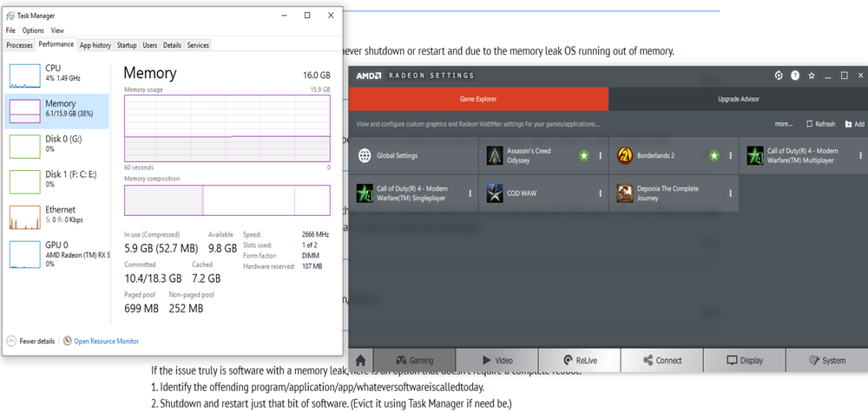The height and width of the screenshot is (412, 868).
Task: Toggle green star badge on Borderlands 2
Action: pyautogui.click(x=713, y=156)
